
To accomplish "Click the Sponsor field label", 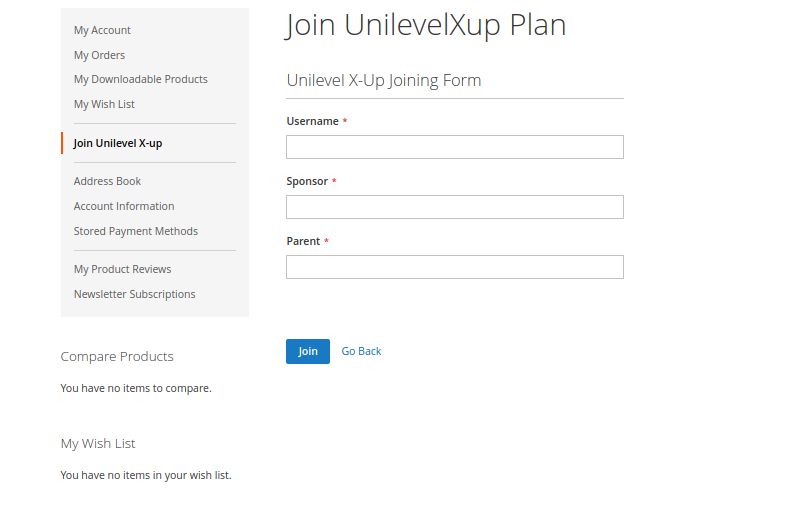I will click(x=307, y=181).
